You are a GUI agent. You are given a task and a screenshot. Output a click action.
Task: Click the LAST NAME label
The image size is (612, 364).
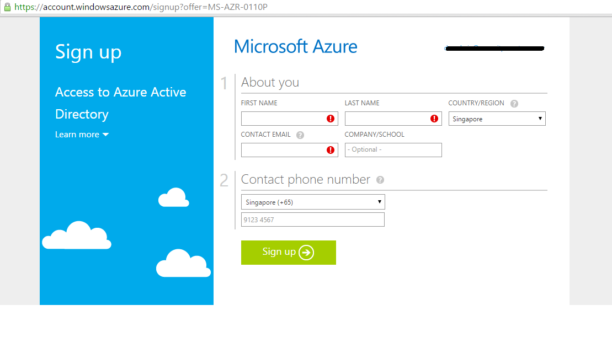click(362, 103)
